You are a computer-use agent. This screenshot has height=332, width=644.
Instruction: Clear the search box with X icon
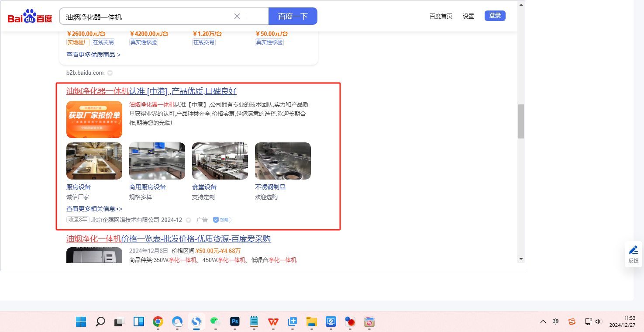(x=237, y=16)
